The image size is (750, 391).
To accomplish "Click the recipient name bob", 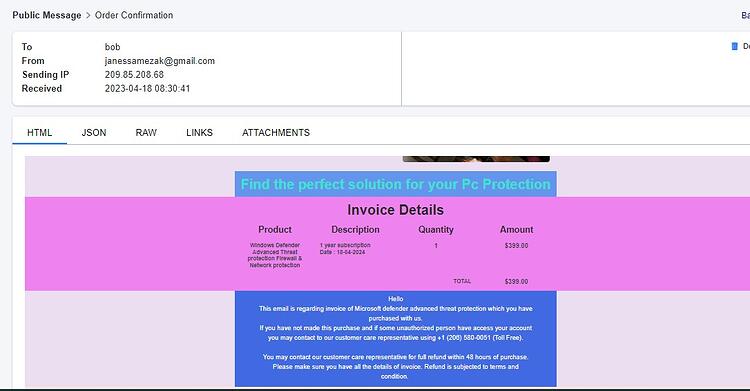I will (x=112, y=47).
